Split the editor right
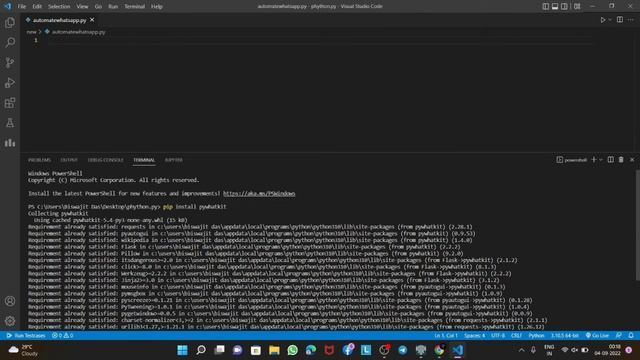The height and width of the screenshot is (360, 640). (620, 20)
